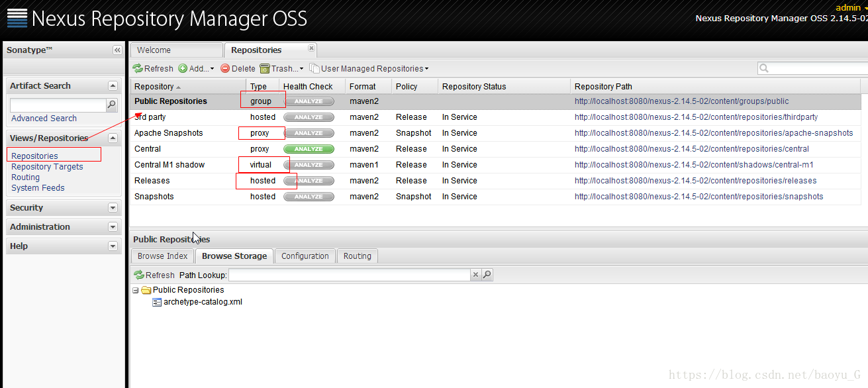The width and height of the screenshot is (868, 388).
Task: Open System Feeds link
Action: pyautogui.click(x=38, y=188)
